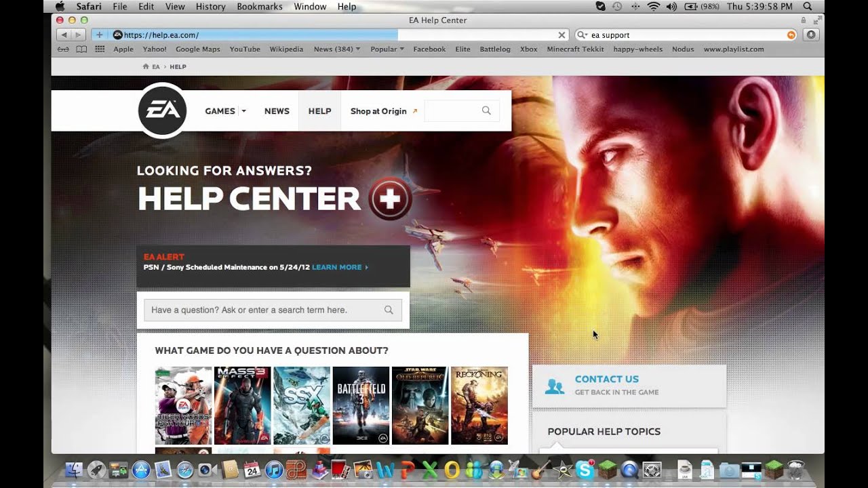Open the Time Machine menu bar icon
Screen dimensions: 868x488
(x=617, y=6)
